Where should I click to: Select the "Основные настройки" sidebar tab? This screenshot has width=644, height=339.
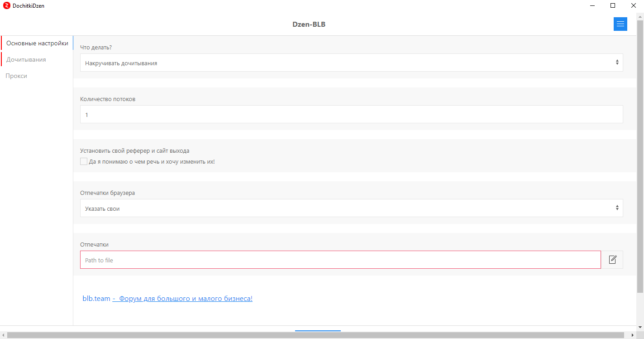37,44
